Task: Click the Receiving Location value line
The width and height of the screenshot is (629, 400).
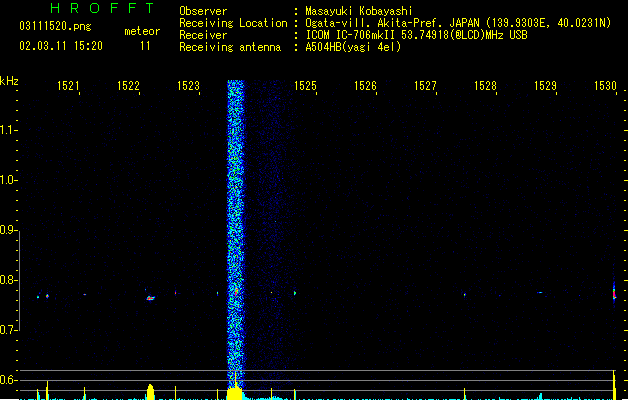Action: (x=458, y=23)
